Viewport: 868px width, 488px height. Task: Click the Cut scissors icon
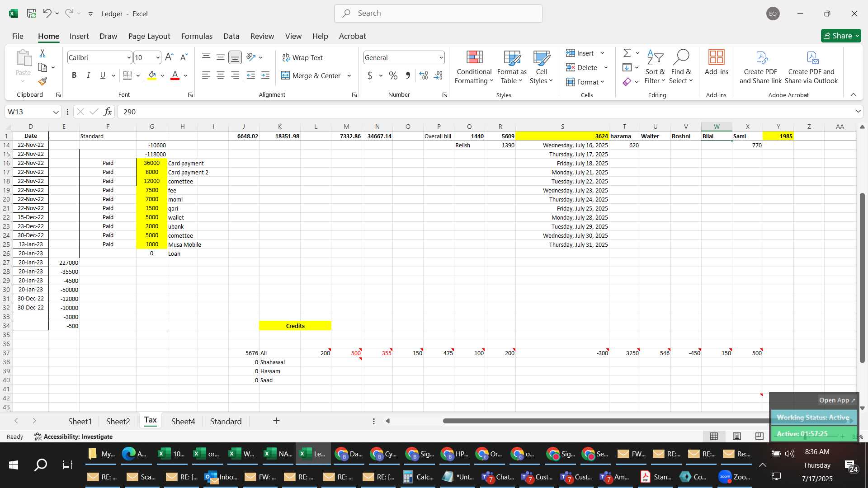pyautogui.click(x=42, y=53)
